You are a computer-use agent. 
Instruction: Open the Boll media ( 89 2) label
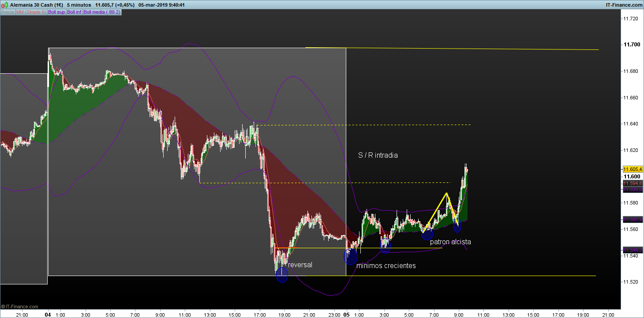click(102, 12)
